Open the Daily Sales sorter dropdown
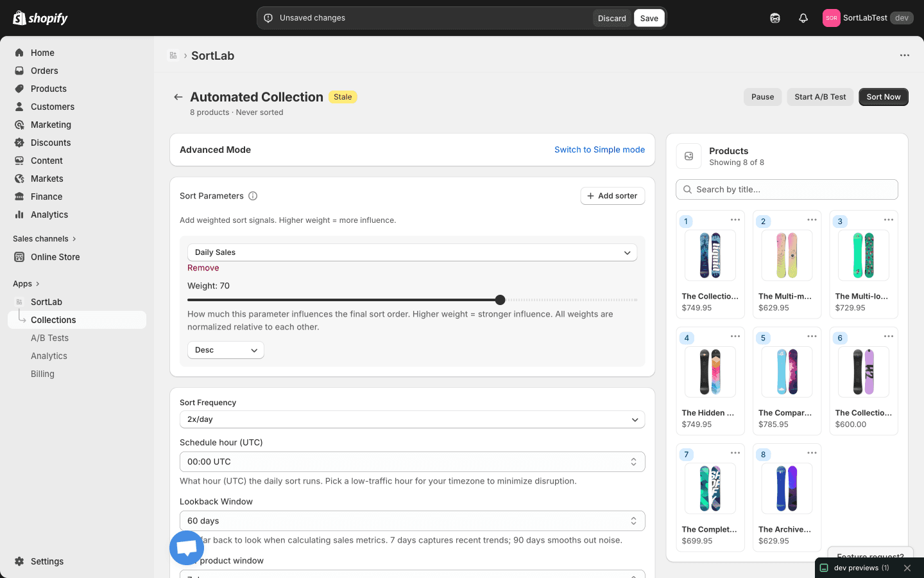The image size is (924, 578). pyautogui.click(x=412, y=252)
